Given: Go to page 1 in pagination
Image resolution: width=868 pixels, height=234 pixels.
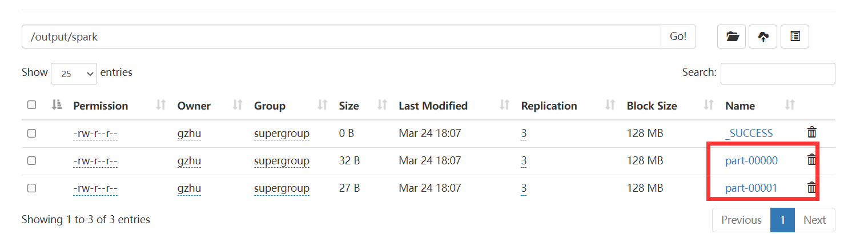Looking at the screenshot, I should pyautogui.click(x=783, y=220).
